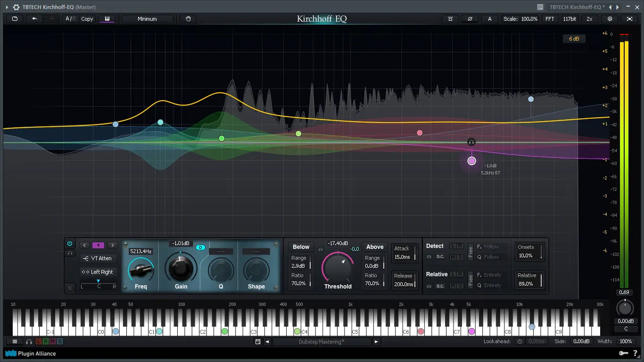Viewport: 644px width, 362px height.
Task: Click the fullscreen icon in the top toolbar
Action: tap(629, 19)
